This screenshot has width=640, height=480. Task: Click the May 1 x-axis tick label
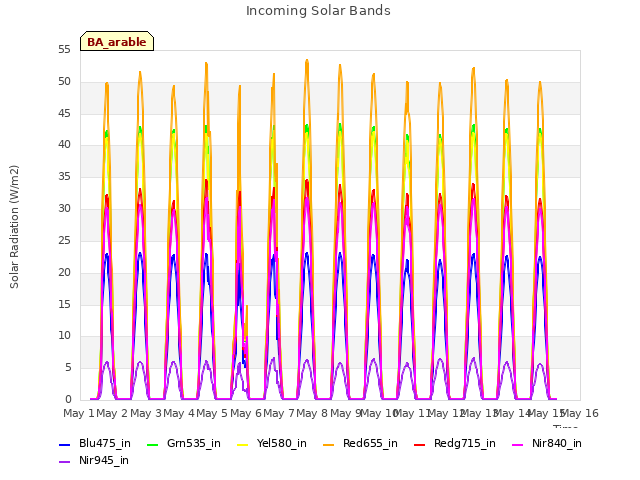[79, 413]
